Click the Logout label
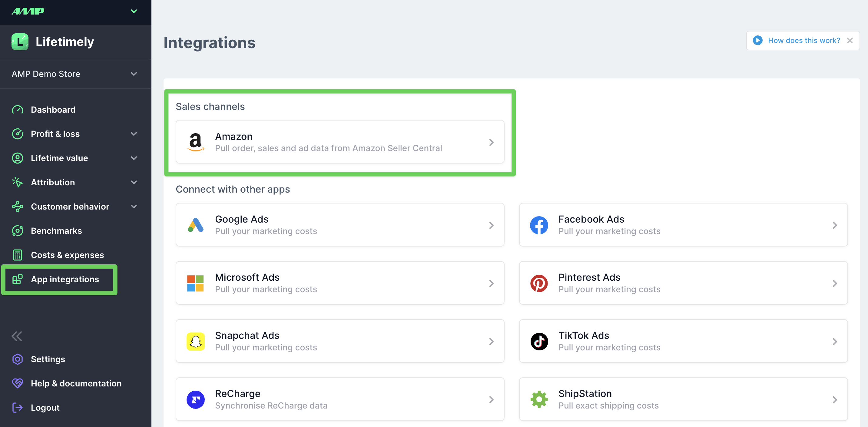The image size is (868, 427). pyautogui.click(x=45, y=408)
